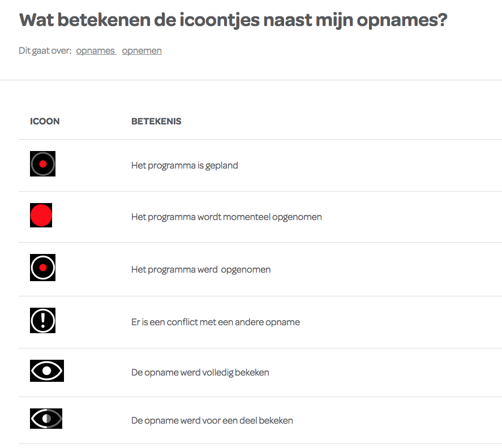Image resolution: width=502 pixels, height=448 pixels.
Task: Select the "Het programma is gepland" text
Action: (185, 166)
